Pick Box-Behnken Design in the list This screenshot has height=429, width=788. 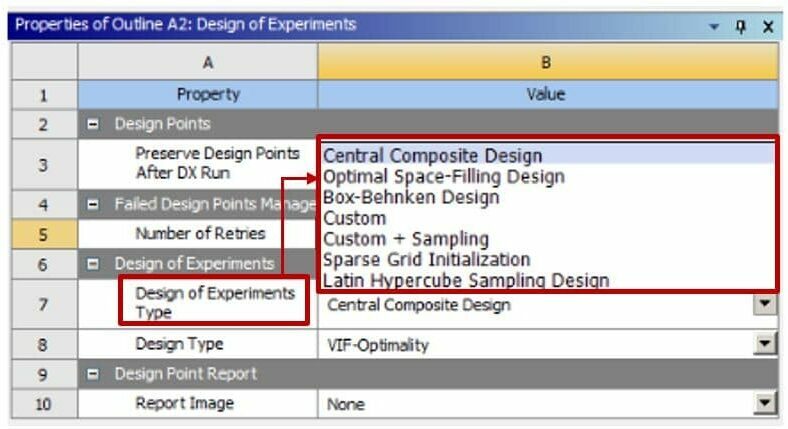[x=410, y=198]
